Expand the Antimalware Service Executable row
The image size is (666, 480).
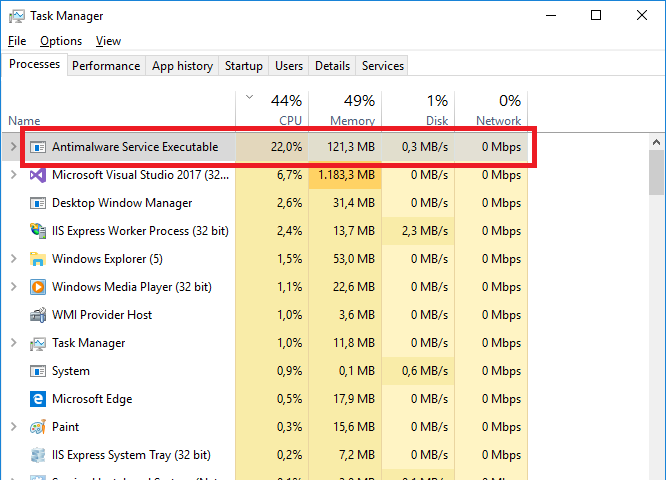pos(13,147)
